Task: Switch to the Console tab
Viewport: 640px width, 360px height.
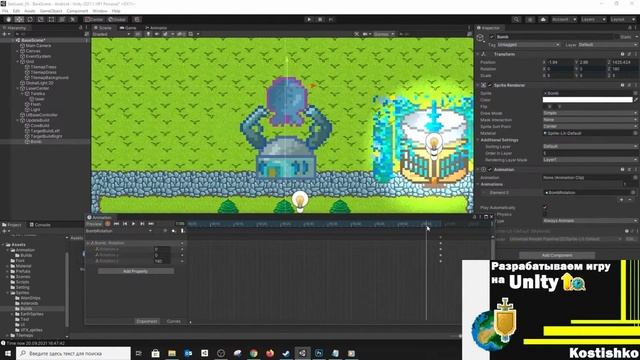Action: [x=40, y=224]
